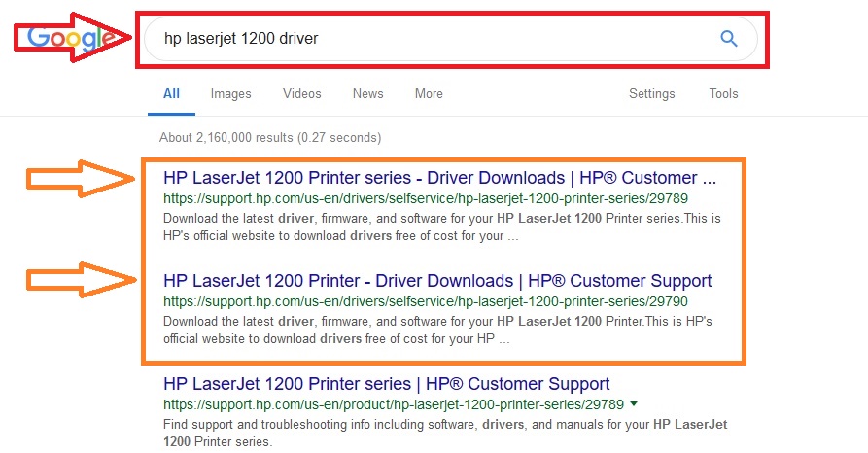Open HP LaserJet 1200 Printer series Customer Support result
This screenshot has width=868, height=453.
[387, 384]
